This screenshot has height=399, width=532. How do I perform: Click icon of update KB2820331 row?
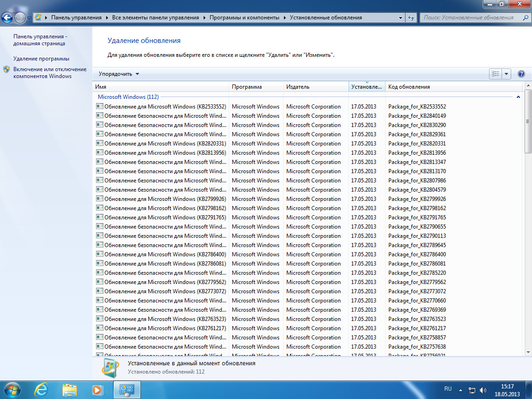point(100,144)
